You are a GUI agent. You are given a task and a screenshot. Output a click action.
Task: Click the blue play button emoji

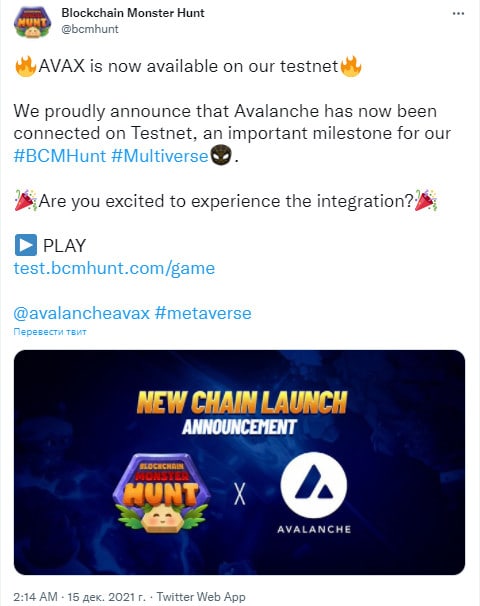[x=26, y=245]
